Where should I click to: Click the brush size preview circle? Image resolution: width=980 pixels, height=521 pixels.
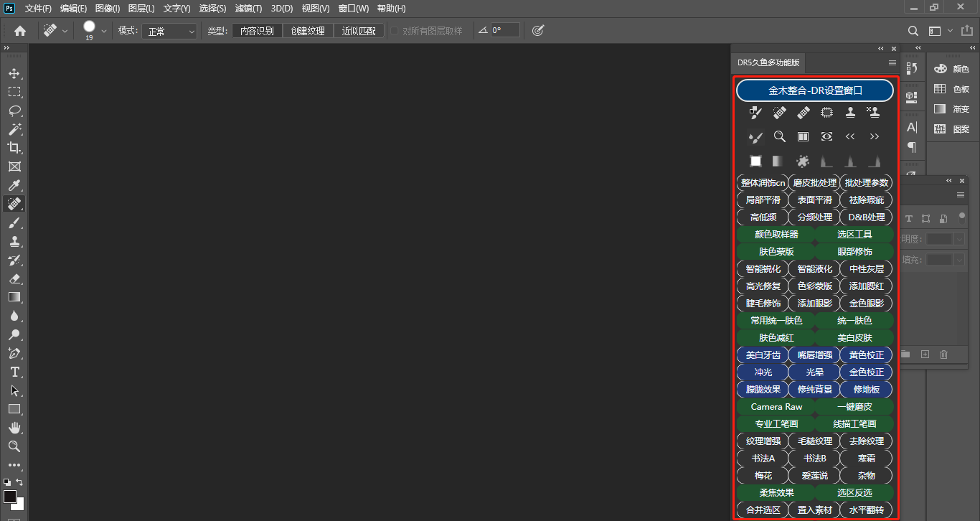pos(89,27)
